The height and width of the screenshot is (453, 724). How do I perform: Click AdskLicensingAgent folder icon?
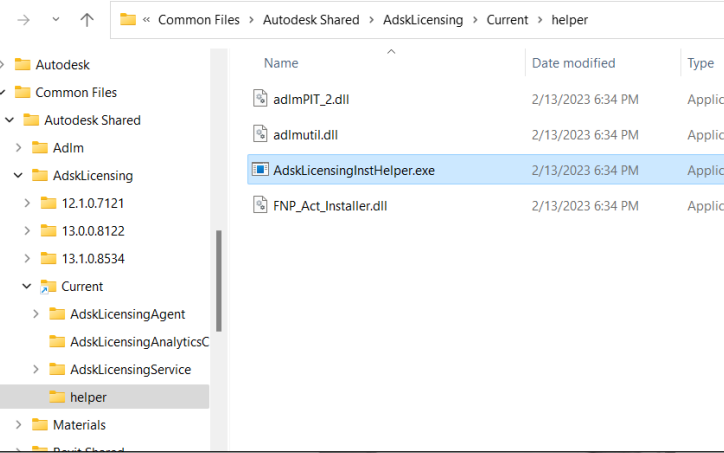click(57, 314)
